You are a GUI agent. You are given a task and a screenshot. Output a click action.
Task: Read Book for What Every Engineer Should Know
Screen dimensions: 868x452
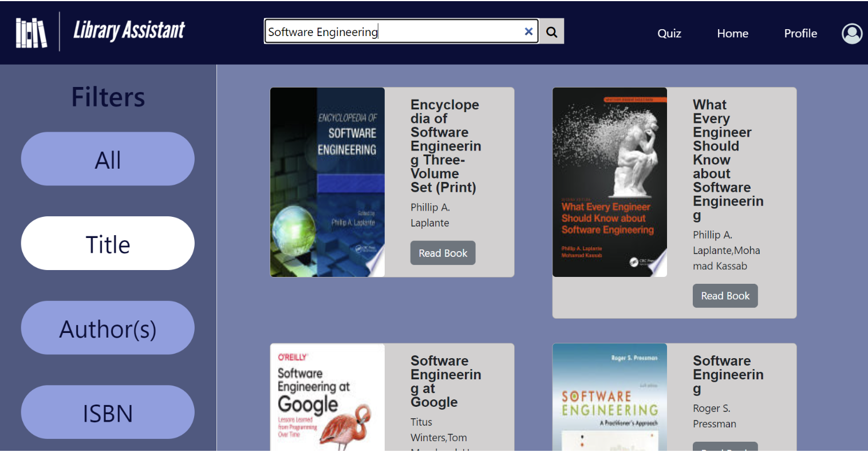click(725, 296)
